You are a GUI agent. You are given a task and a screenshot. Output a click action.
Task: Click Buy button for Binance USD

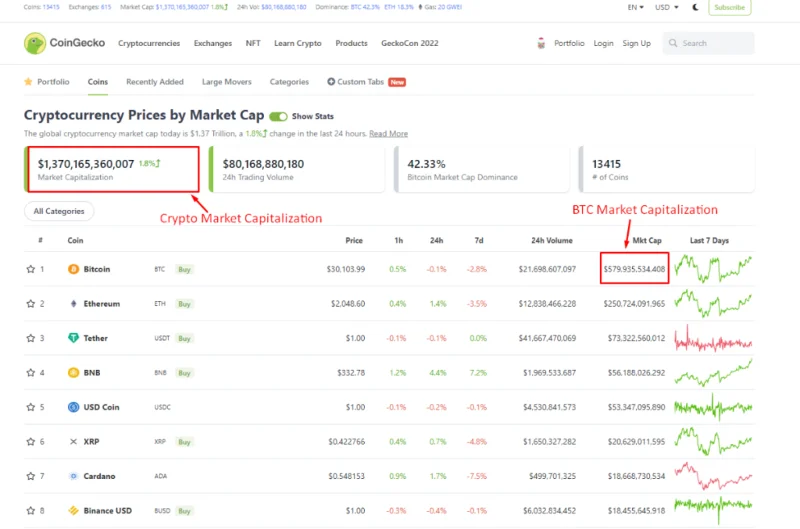184,511
